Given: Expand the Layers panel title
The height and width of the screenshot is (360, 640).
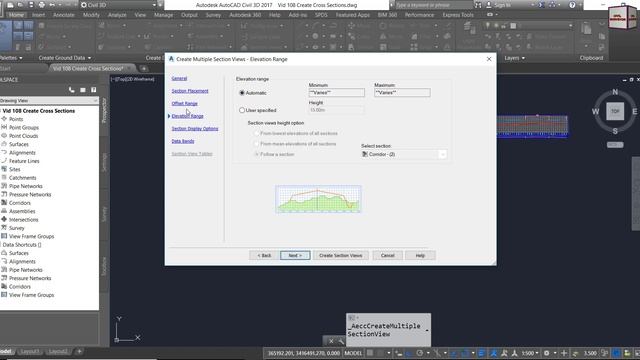Looking at the screenshot, I should click(x=514, y=58).
